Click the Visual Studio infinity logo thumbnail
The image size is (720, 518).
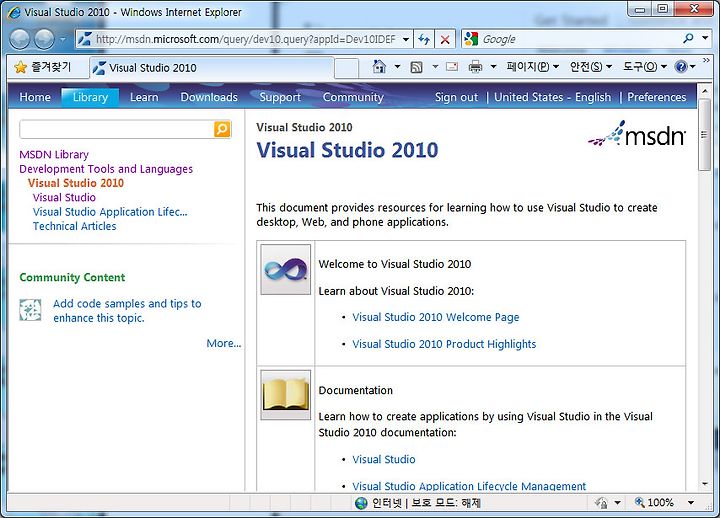(x=286, y=269)
